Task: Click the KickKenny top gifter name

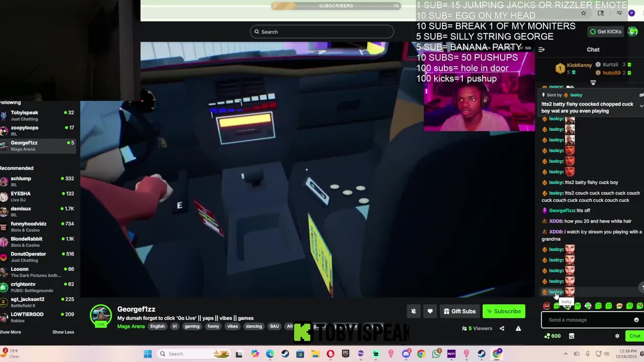Action: tap(579, 65)
